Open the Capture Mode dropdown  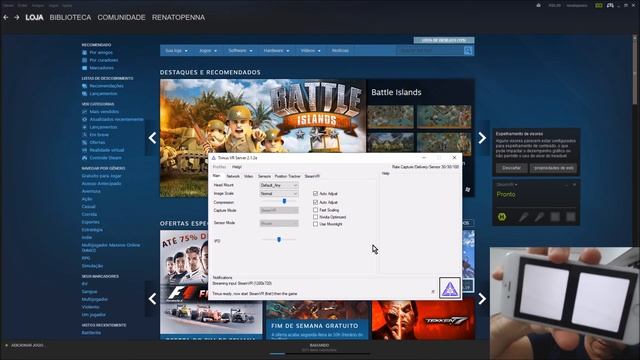[279, 211]
